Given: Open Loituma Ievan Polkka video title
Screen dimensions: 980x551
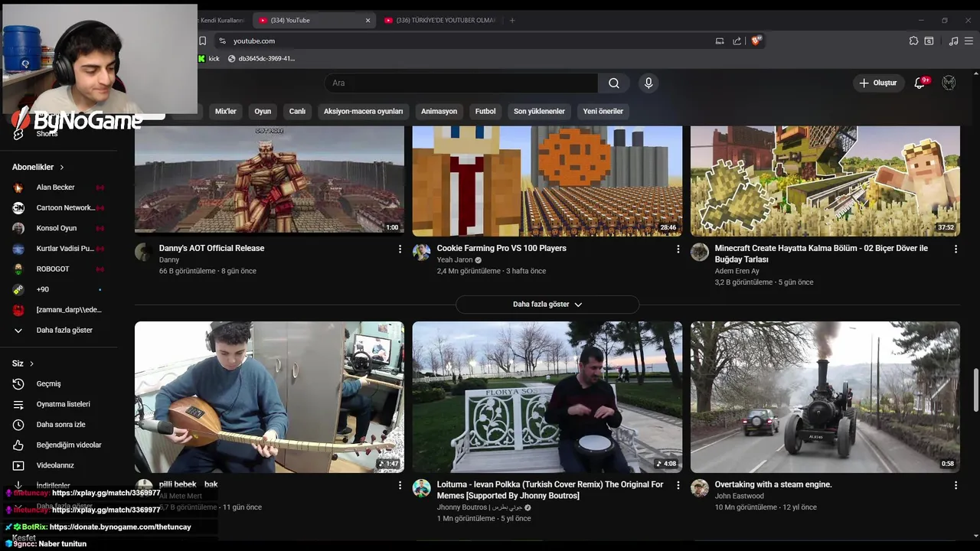Looking at the screenshot, I should coord(550,490).
